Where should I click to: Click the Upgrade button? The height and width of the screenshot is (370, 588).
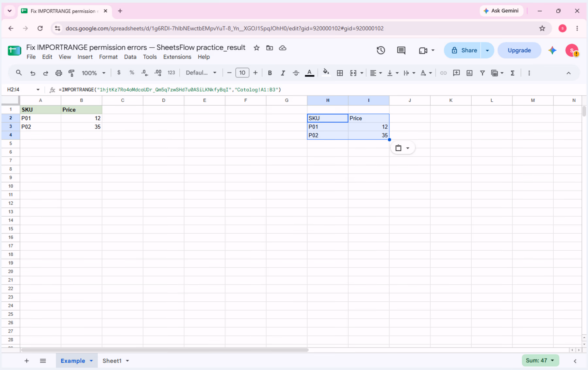point(519,50)
